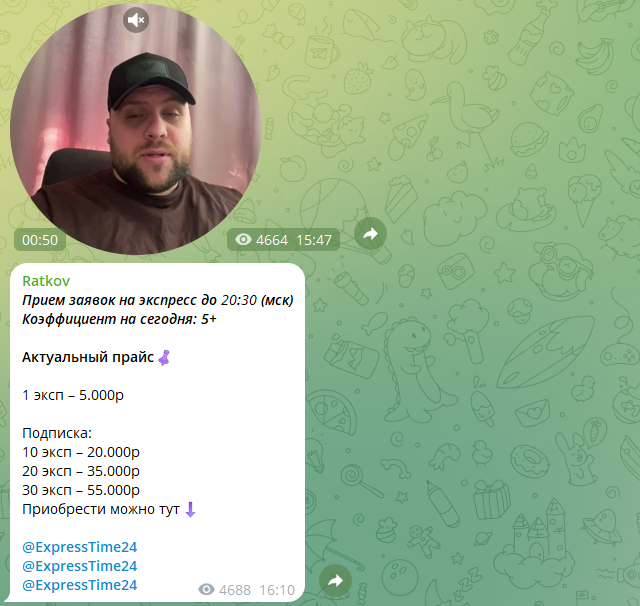The image size is (640, 606).
Task: Open the Ratkov sender name
Action: (46, 281)
